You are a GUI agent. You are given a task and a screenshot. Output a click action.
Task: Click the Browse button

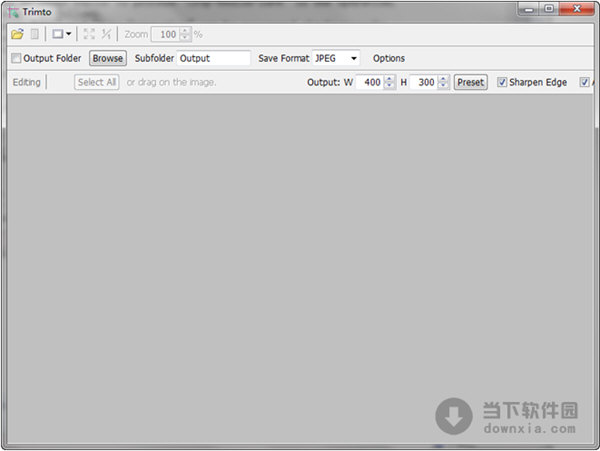click(x=108, y=58)
